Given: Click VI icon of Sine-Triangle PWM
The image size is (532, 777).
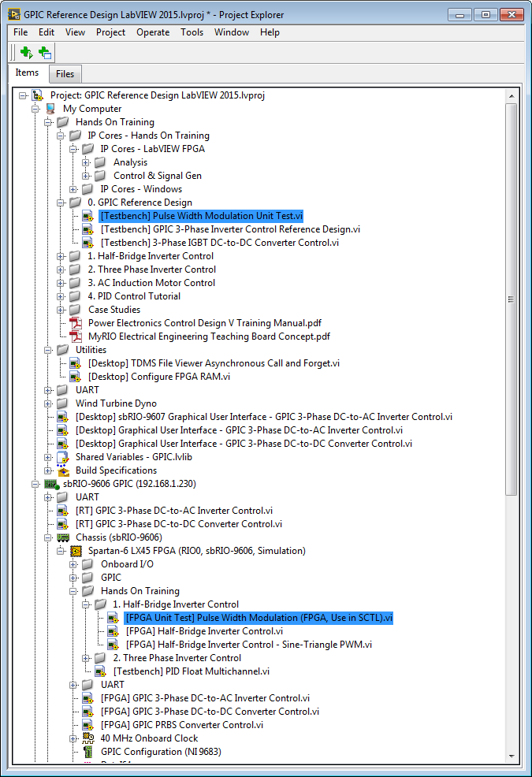Looking at the screenshot, I should pos(113,645).
